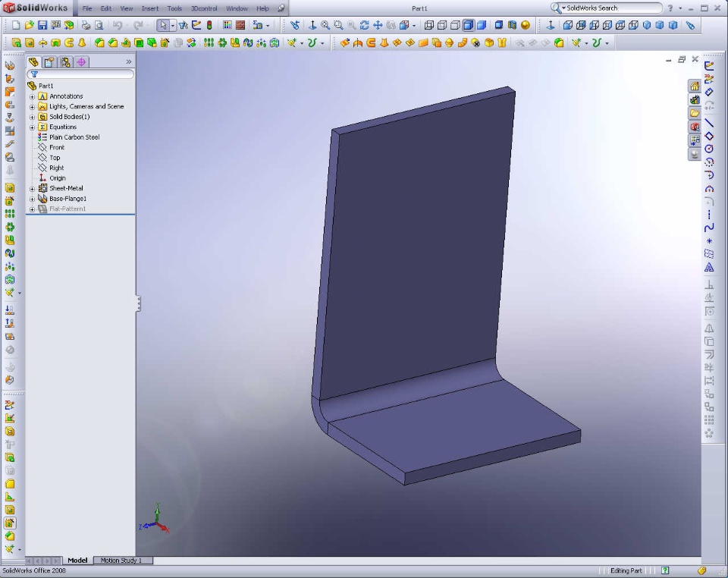Click the pushpin icon beside Help
This screenshot has height=578, width=728.
click(281, 8)
